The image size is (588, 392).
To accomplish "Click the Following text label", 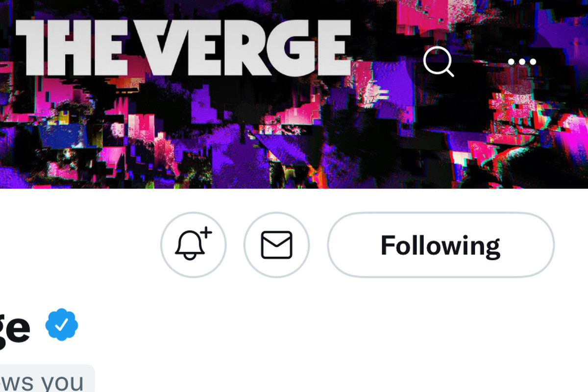I will pos(441,246).
